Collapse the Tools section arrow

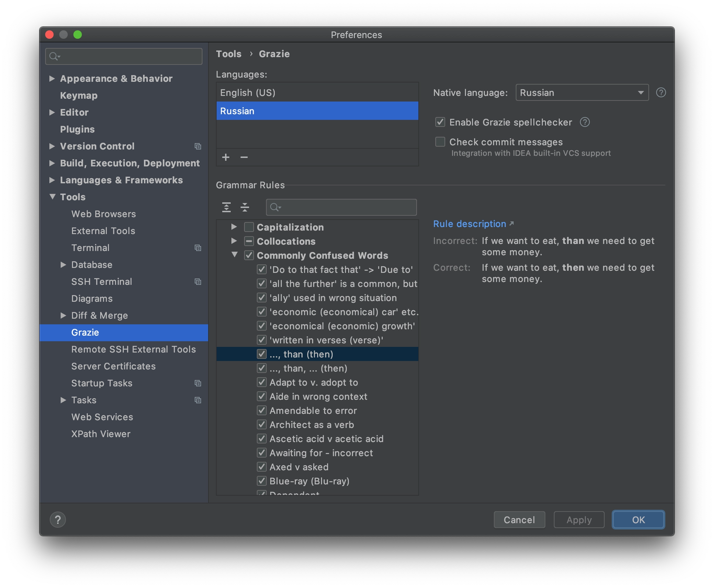[53, 197]
